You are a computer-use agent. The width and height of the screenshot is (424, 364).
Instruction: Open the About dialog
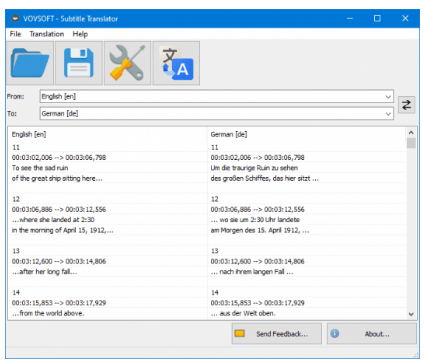point(372,333)
